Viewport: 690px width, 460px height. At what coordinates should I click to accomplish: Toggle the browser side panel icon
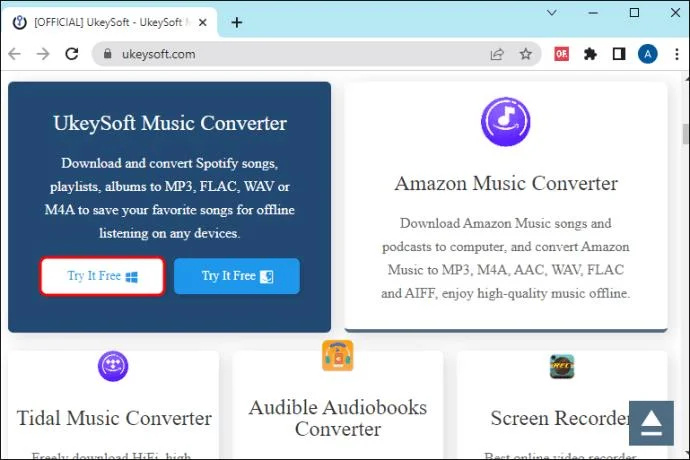click(619, 54)
